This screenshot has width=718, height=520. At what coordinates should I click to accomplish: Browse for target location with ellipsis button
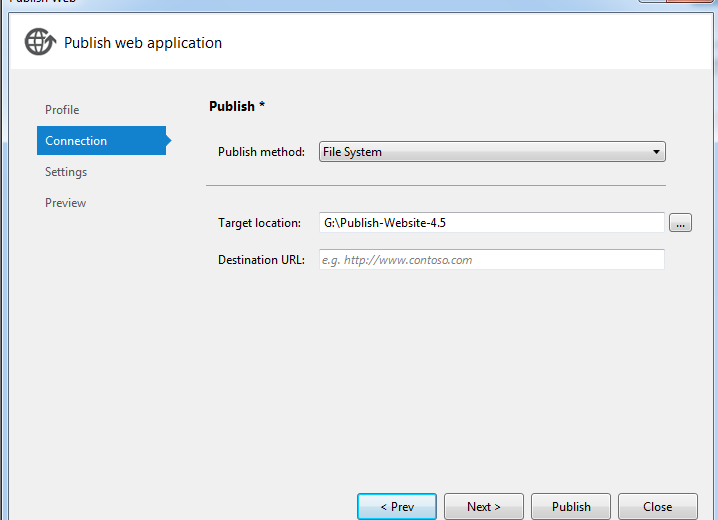680,223
